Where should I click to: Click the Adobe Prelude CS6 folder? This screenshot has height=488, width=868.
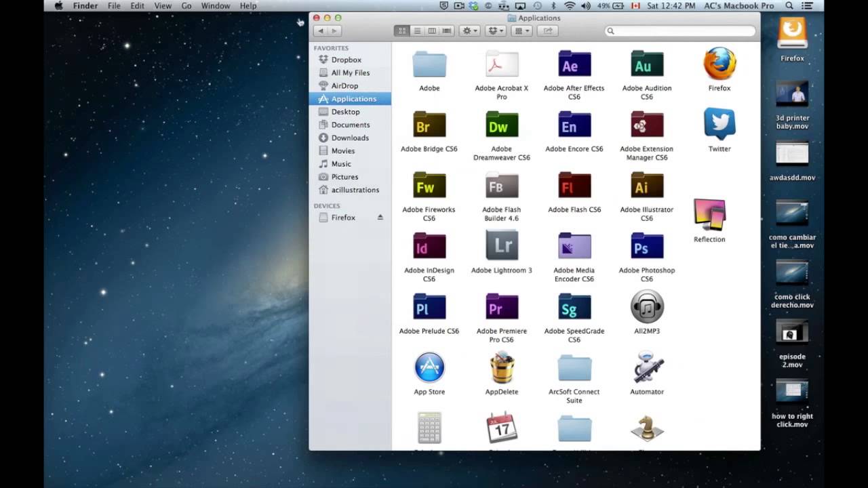coord(429,307)
